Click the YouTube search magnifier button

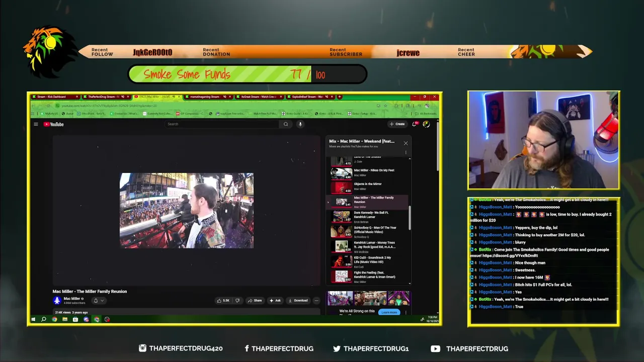pyautogui.click(x=286, y=124)
